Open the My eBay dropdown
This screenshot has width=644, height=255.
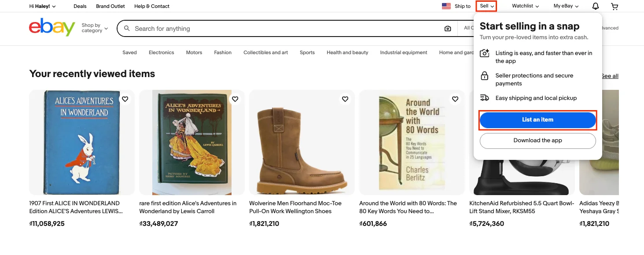(x=566, y=6)
